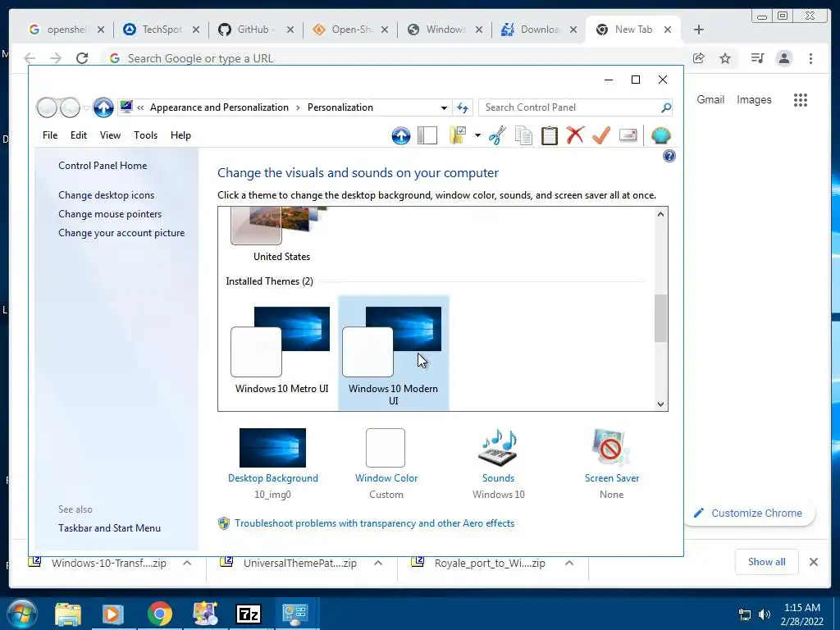840x630 pixels.
Task: Click the Email toolbar icon
Action: click(x=628, y=135)
